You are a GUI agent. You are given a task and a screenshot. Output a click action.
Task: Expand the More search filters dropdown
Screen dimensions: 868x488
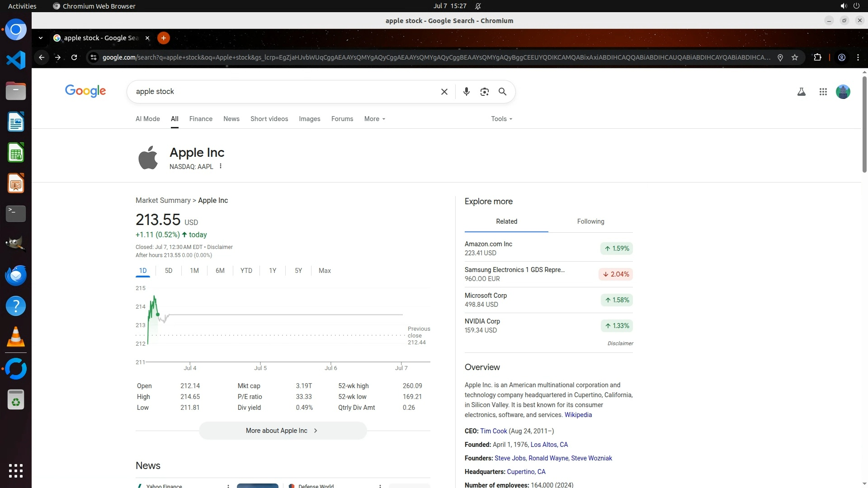pos(375,119)
